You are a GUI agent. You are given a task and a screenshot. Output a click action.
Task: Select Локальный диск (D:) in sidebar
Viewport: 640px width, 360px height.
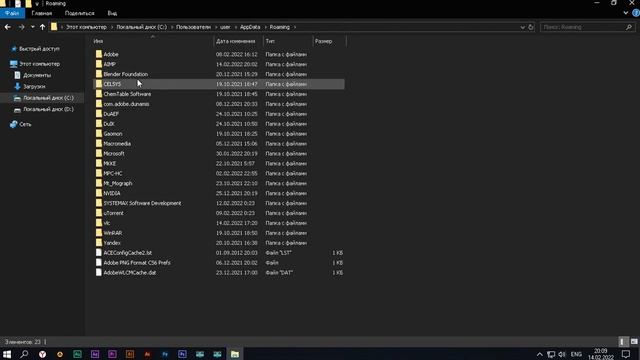tap(48, 109)
